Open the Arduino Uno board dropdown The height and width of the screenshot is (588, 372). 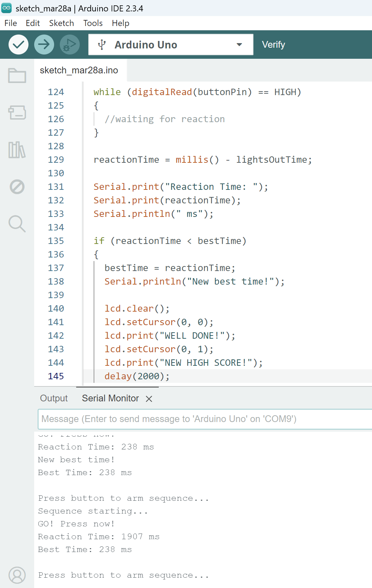click(x=171, y=45)
